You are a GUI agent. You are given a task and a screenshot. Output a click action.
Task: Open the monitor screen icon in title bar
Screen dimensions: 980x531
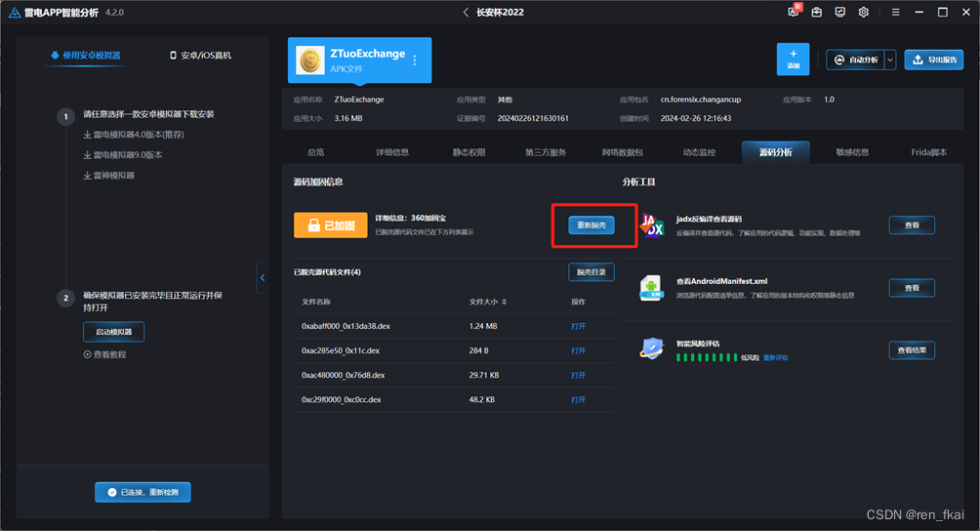click(840, 12)
